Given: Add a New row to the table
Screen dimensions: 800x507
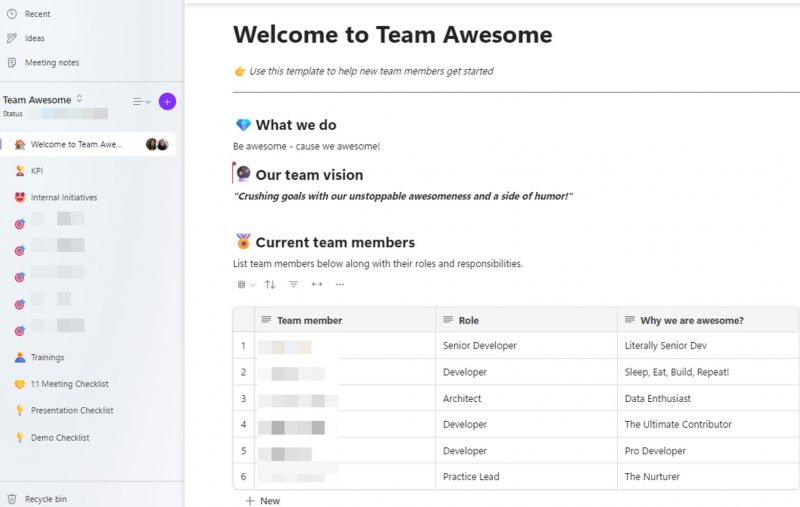Looking at the screenshot, I should click(x=263, y=500).
